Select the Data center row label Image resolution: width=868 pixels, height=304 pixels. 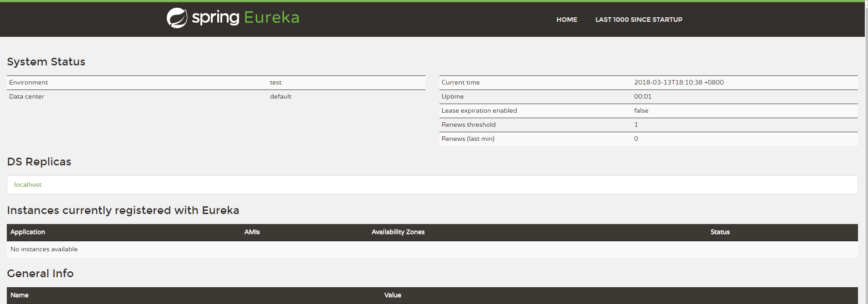27,96
